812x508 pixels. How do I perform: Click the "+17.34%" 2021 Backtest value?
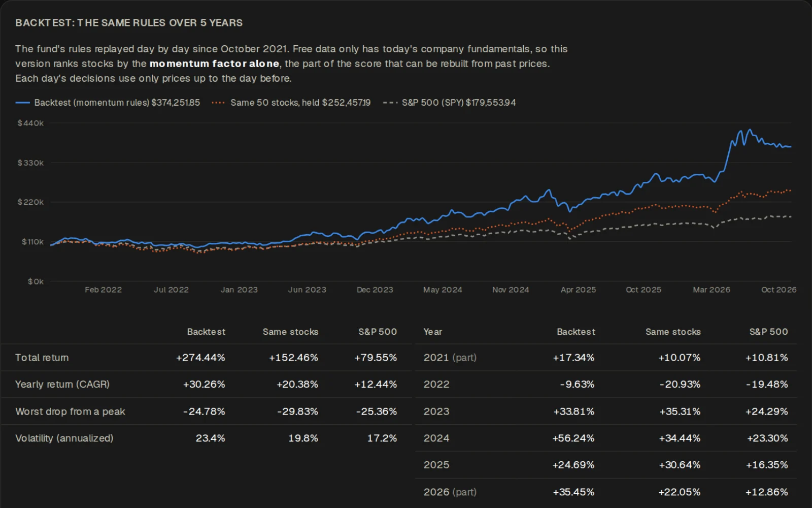(573, 358)
